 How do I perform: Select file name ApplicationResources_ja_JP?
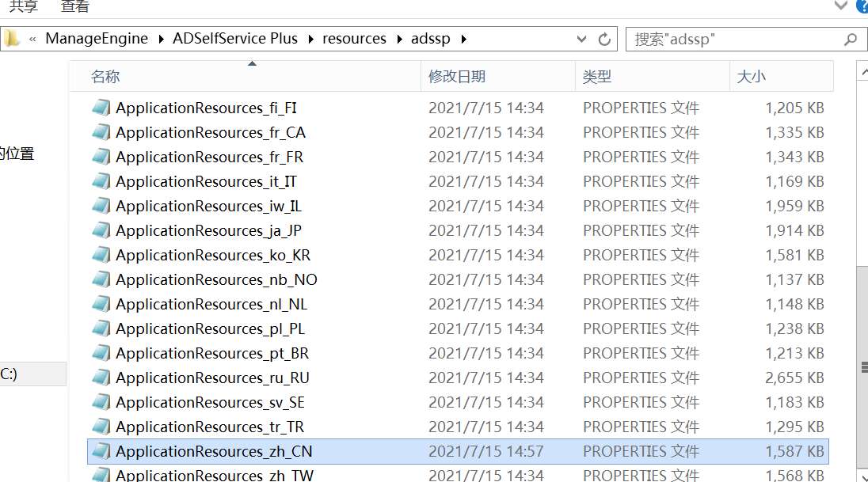point(209,230)
